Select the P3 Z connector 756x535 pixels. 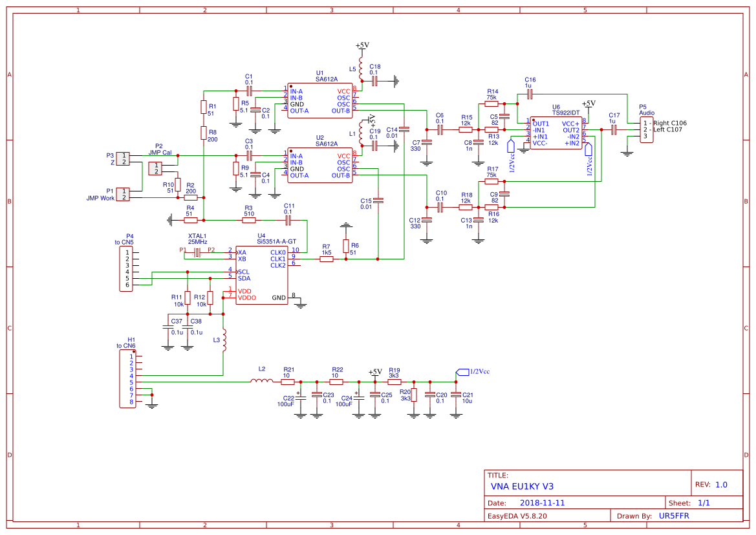coord(123,159)
